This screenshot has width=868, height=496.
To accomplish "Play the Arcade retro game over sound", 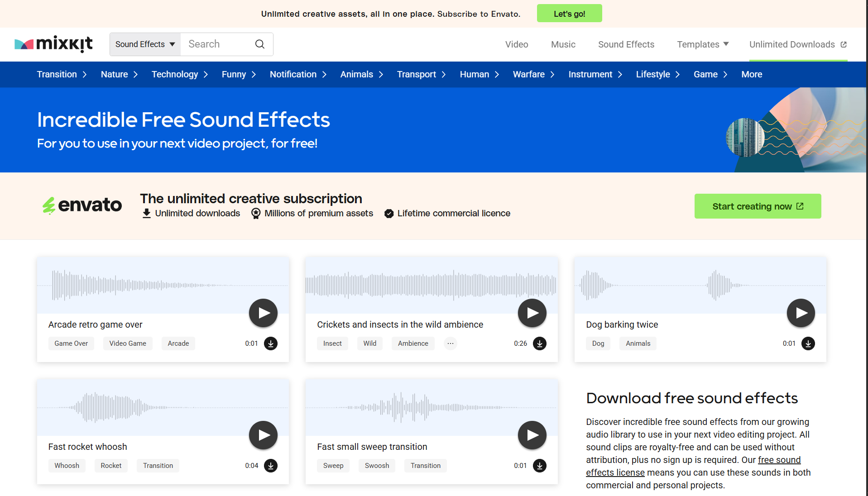I will pyautogui.click(x=263, y=313).
